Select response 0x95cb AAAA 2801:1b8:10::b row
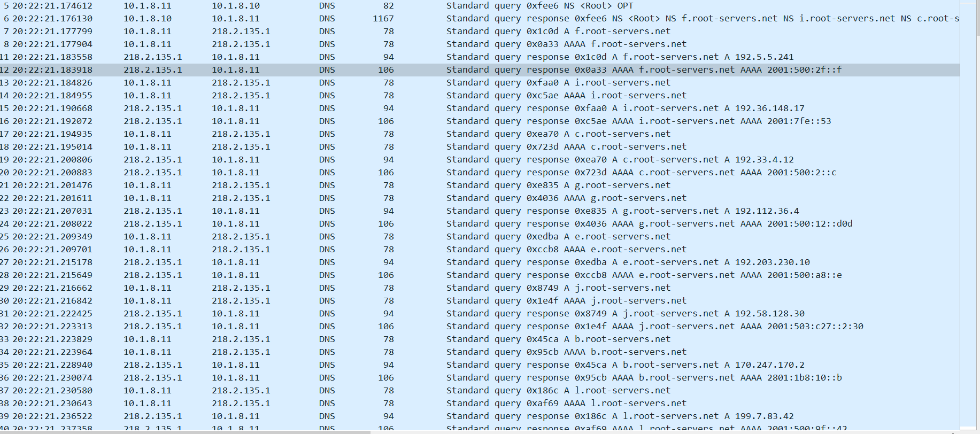 click(480, 378)
